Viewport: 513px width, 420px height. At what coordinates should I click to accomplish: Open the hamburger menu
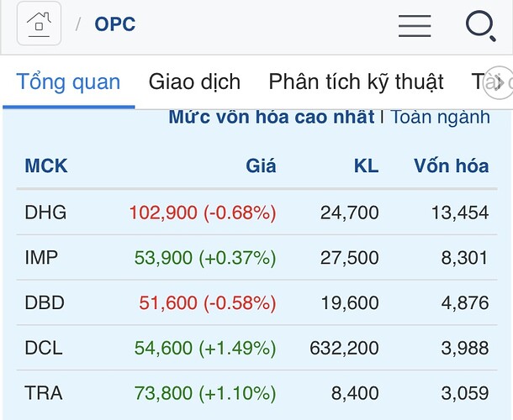click(415, 25)
